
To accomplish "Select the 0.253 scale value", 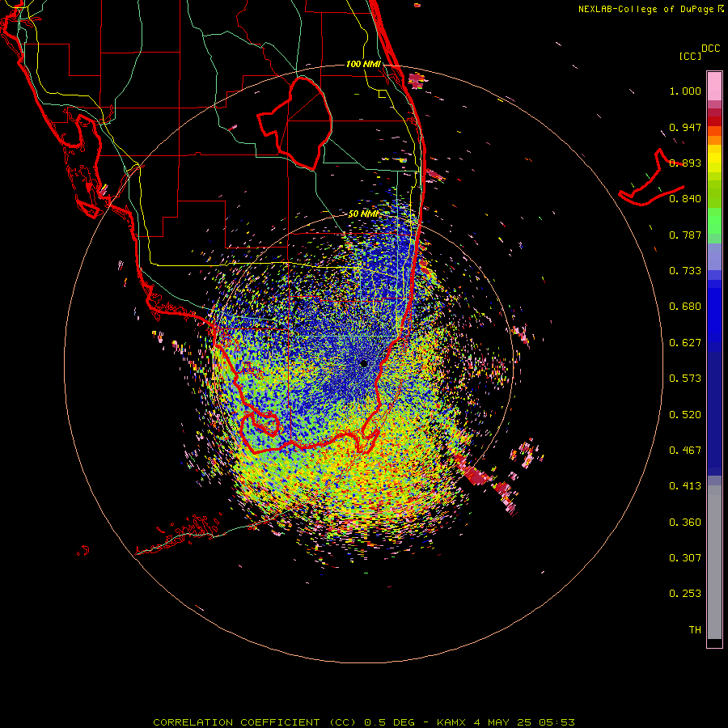I will click(685, 594).
